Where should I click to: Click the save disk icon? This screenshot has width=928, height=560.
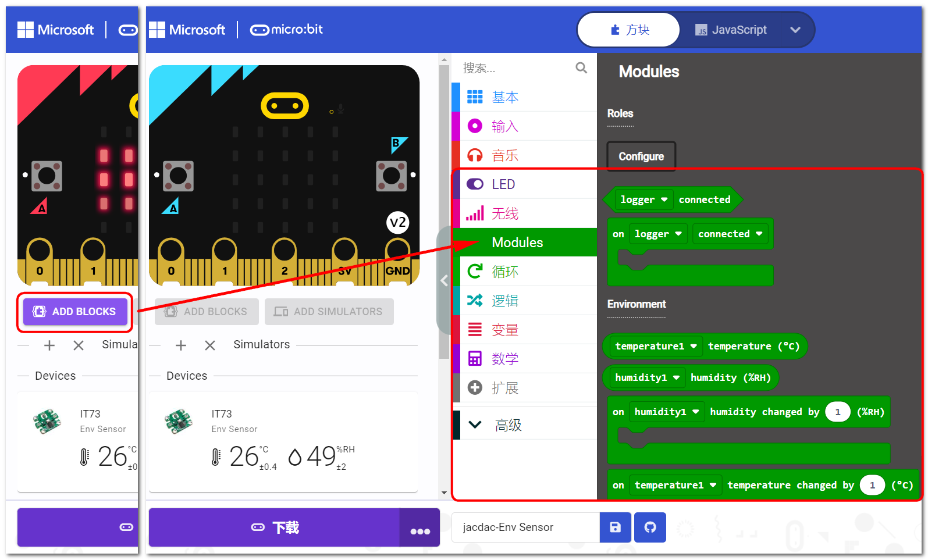pos(615,527)
